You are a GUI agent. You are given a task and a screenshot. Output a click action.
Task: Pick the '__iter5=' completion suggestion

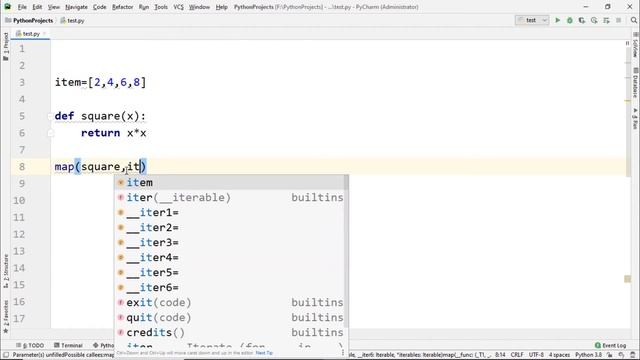coord(230,273)
